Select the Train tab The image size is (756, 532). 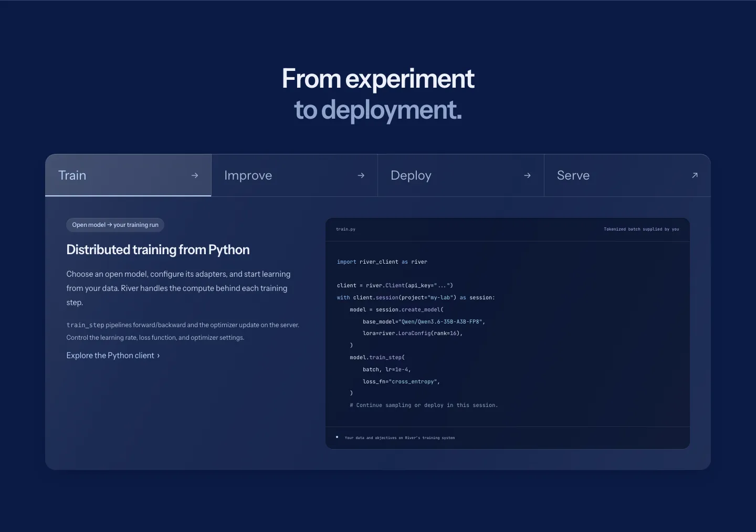(x=128, y=175)
